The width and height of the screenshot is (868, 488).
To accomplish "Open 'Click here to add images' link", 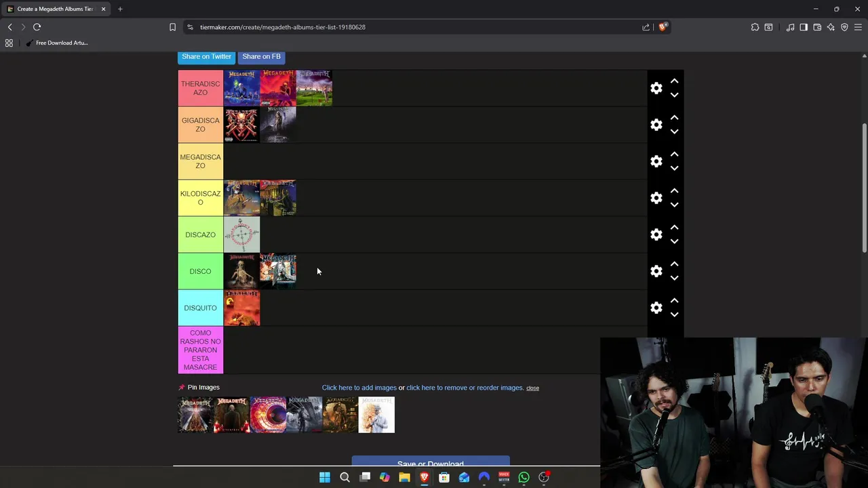I will pos(359,388).
